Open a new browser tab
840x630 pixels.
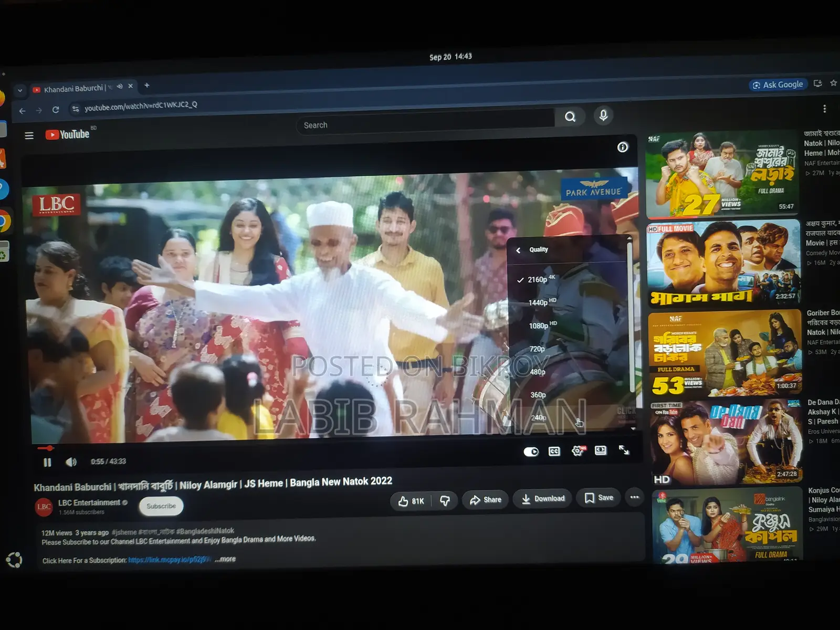[x=147, y=85]
